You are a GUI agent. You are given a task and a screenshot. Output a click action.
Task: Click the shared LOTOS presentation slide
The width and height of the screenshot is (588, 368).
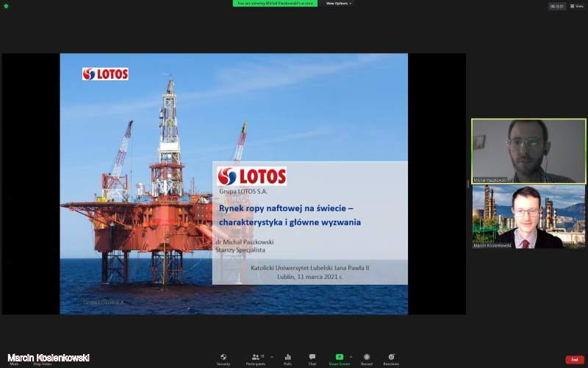(234, 184)
